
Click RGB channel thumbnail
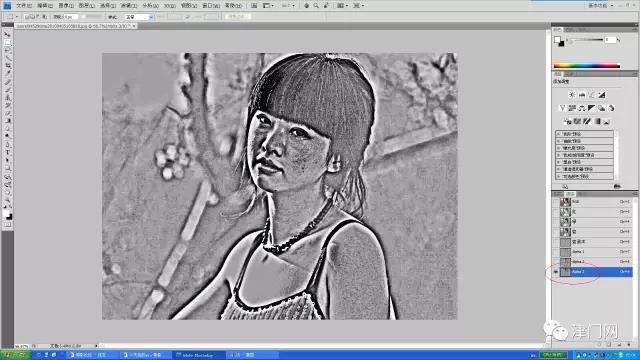tap(565, 202)
